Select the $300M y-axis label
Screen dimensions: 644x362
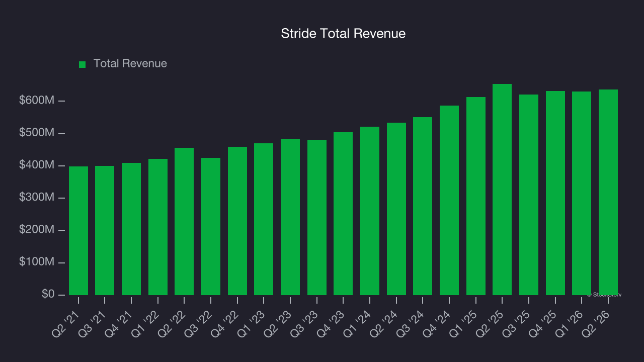click(x=37, y=197)
